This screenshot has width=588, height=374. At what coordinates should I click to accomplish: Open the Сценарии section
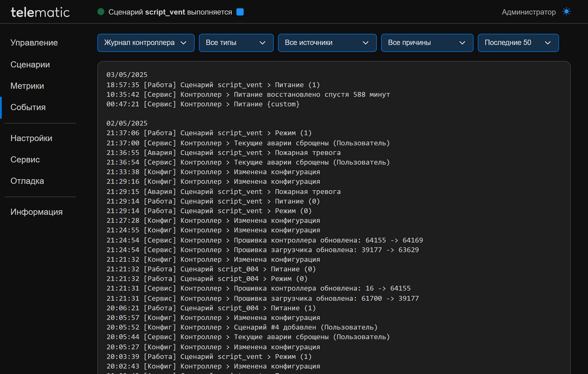tap(30, 65)
